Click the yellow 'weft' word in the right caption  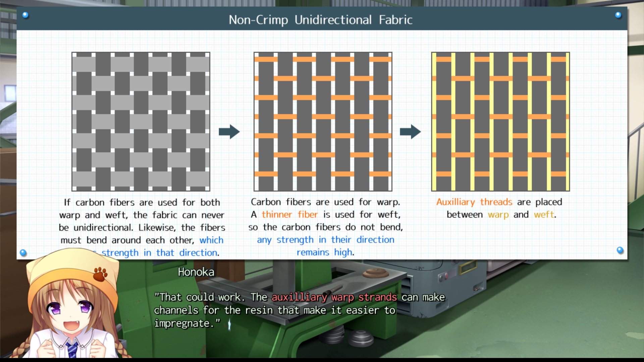pyautogui.click(x=544, y=215)
